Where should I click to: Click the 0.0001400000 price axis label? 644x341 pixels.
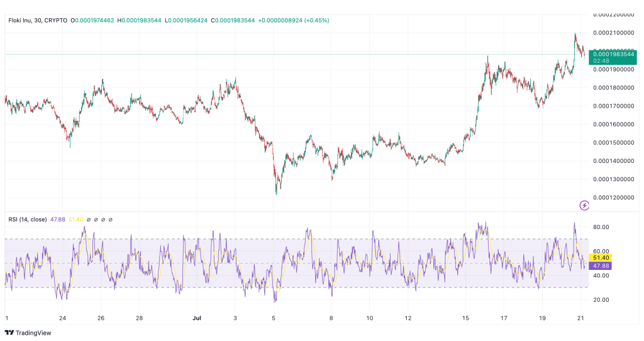(614, 161)
